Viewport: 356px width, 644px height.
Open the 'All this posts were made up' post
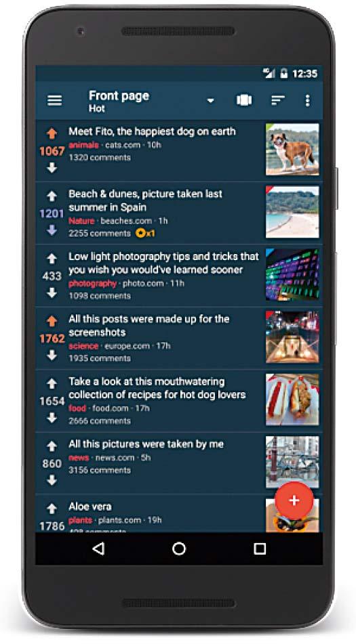coord(149,325)
